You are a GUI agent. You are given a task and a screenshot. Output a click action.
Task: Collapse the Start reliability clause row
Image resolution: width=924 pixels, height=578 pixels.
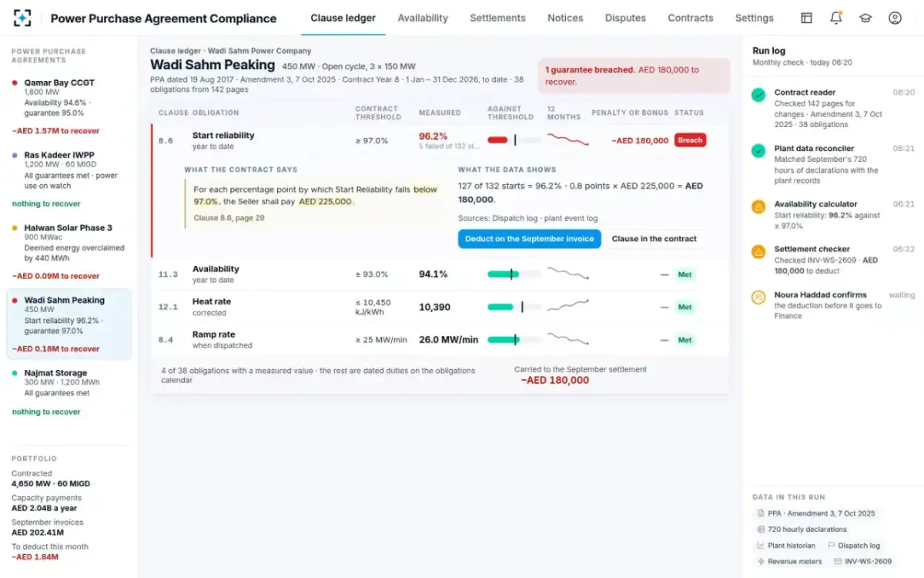pos(440,140)
